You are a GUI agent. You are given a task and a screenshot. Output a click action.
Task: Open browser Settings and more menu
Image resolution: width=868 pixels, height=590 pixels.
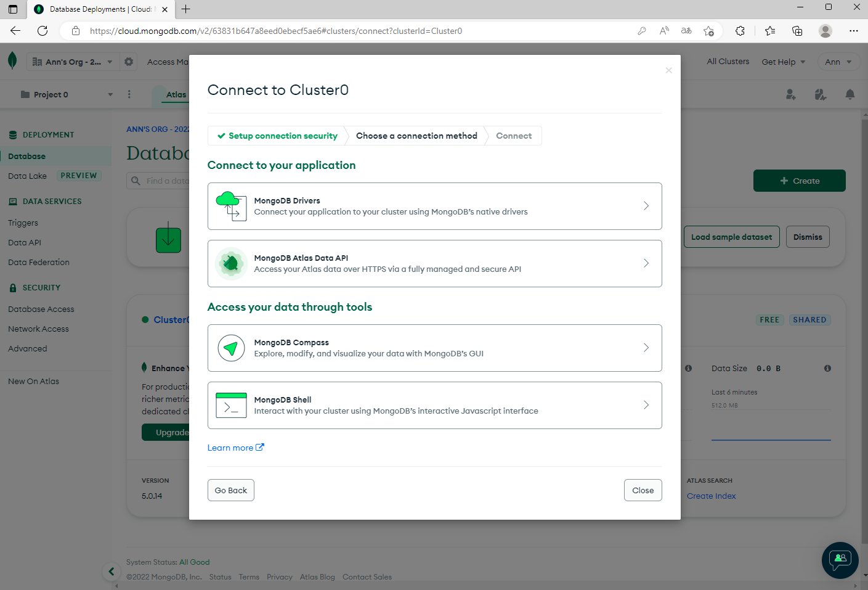(x=853, y=31)
